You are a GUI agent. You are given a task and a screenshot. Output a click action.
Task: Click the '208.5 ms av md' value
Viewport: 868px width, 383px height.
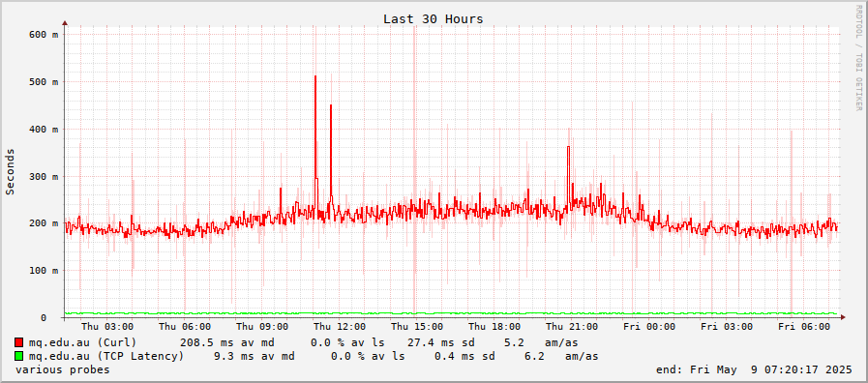coord(227,342)
